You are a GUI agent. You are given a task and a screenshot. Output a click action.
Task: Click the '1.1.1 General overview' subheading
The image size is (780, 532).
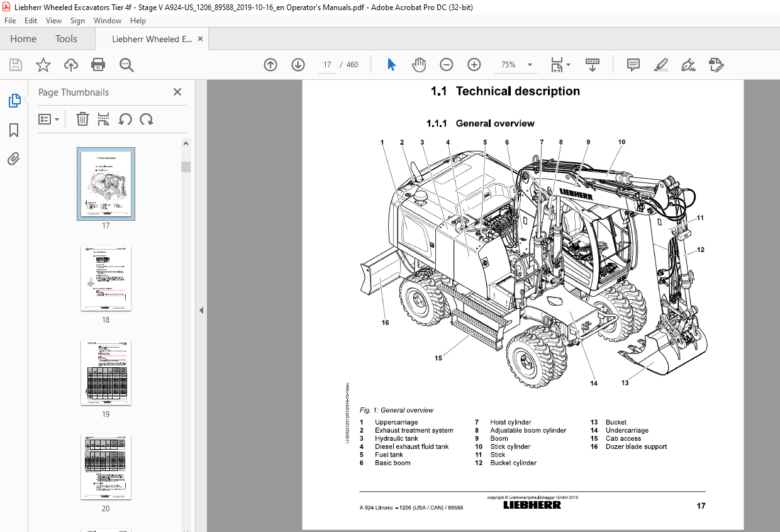481,123
